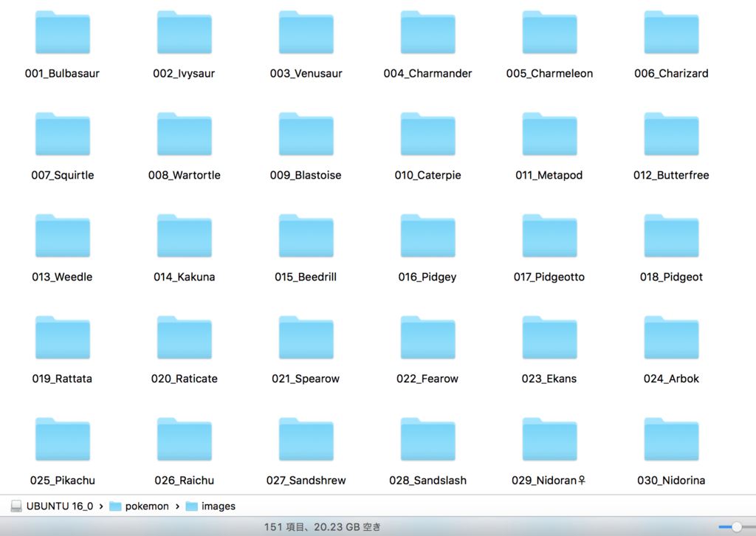Select the 002_Ivysaur folder icon
The width and height of the screenshot is (756, 536).
pos(184,32)
